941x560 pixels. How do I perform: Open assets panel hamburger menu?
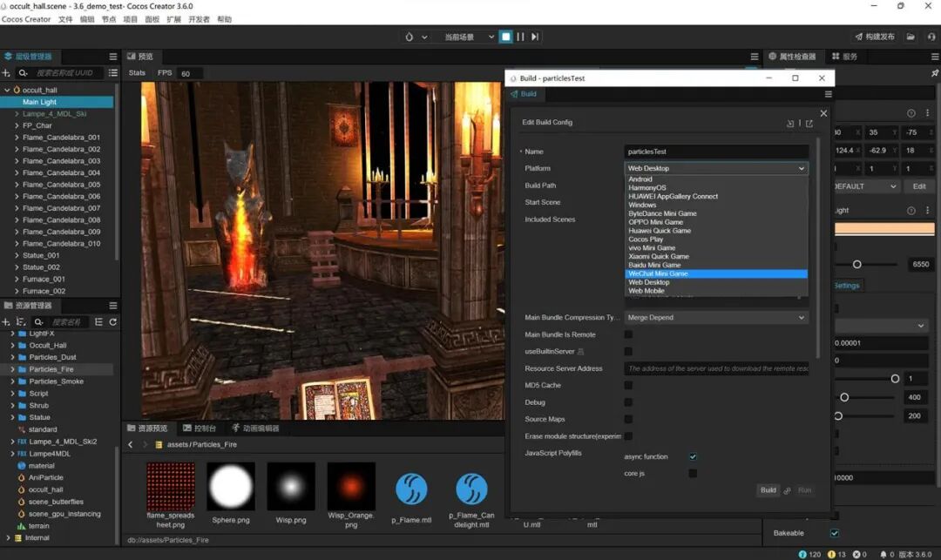coord(112,305)
